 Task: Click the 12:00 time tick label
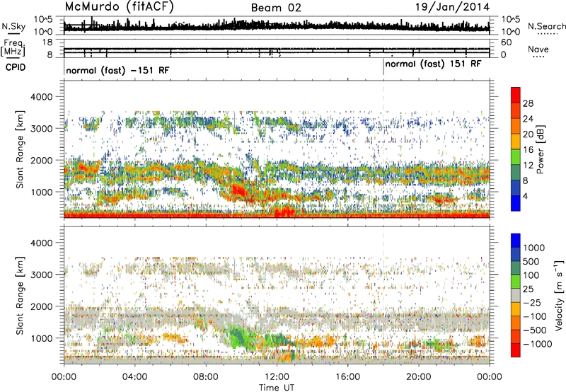point(277,377)
